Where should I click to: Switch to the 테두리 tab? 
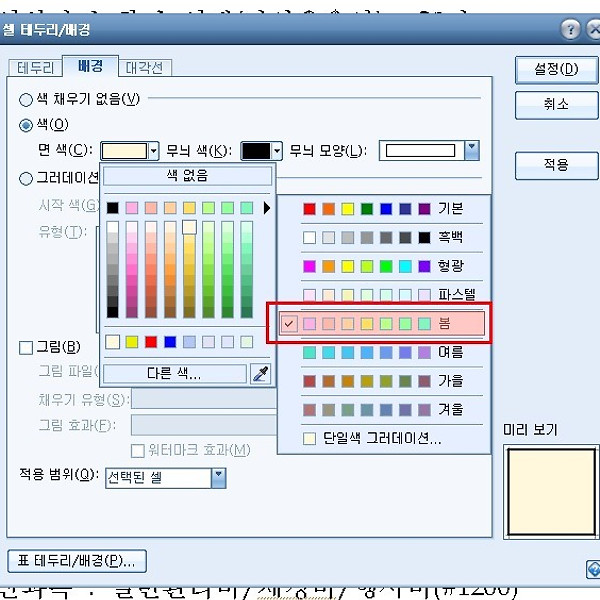pos(33,68)
